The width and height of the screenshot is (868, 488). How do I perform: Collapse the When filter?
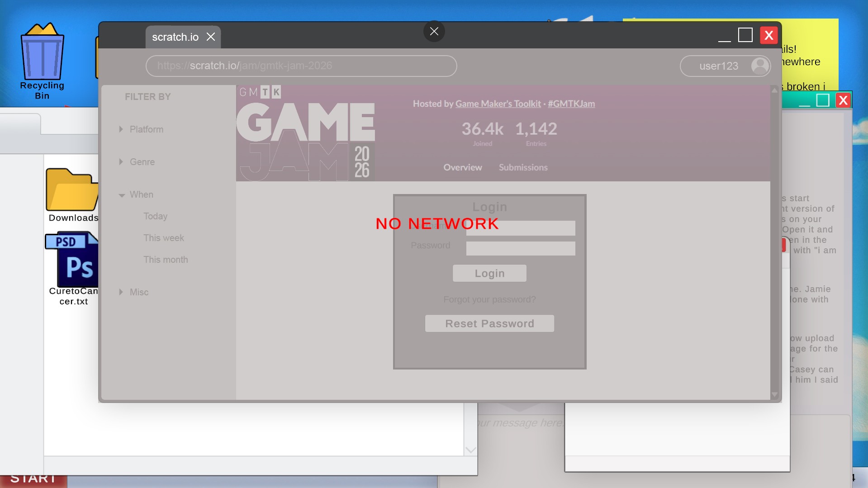136,194
